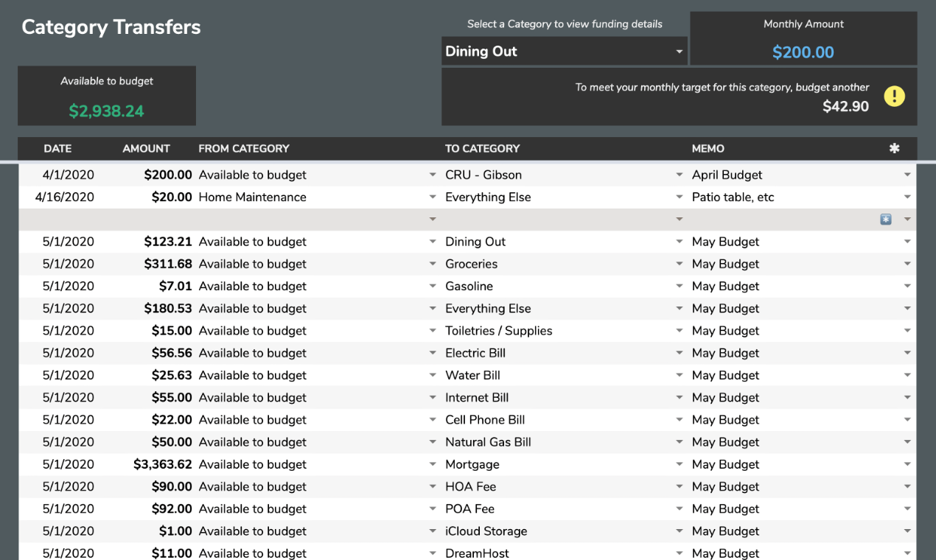
Task: Click the April Budget memo cell
Action: (727, 175)
